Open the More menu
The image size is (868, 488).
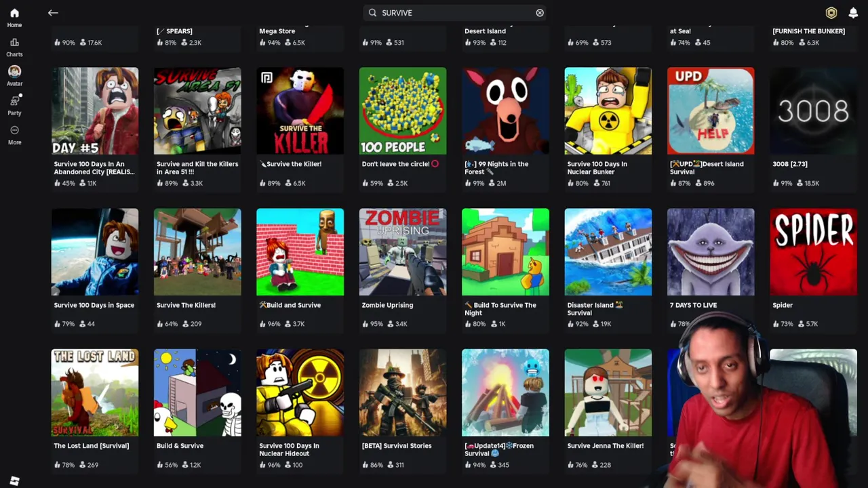(x=14, y=135)
